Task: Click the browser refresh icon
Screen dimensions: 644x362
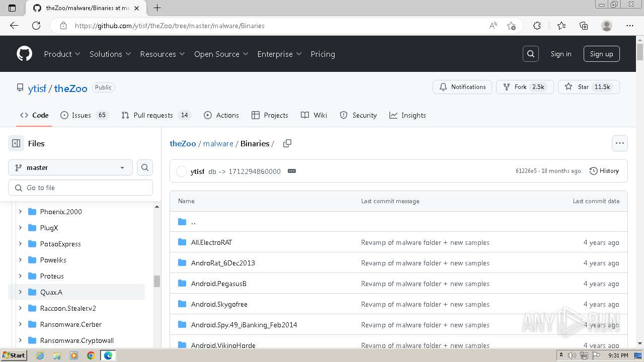Action: (36, 26)
